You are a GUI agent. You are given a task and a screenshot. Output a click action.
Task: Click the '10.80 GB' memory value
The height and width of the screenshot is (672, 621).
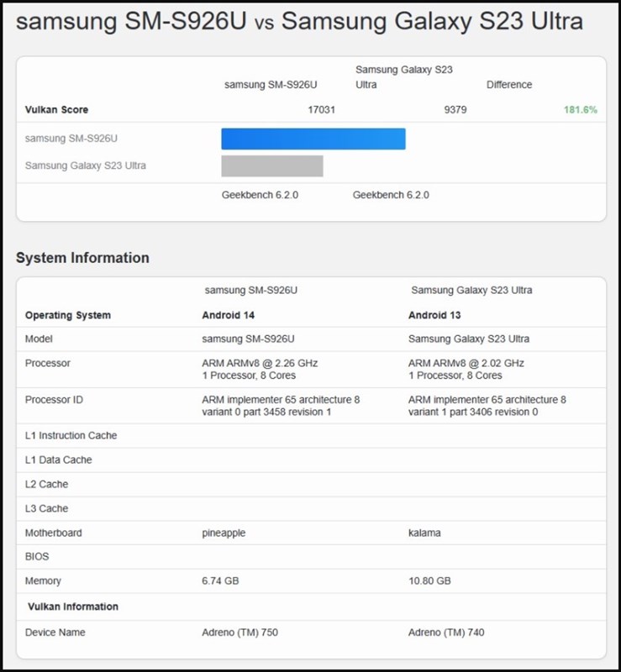click(429, 581)
